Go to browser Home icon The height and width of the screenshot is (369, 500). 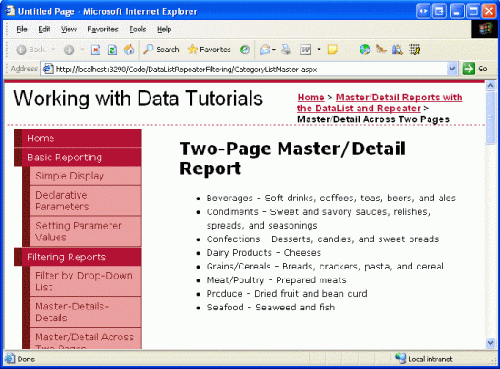129,50
